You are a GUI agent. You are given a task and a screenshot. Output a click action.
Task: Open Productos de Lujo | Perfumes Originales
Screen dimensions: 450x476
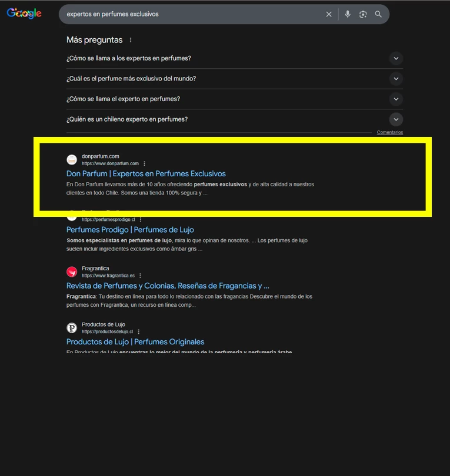135,342
